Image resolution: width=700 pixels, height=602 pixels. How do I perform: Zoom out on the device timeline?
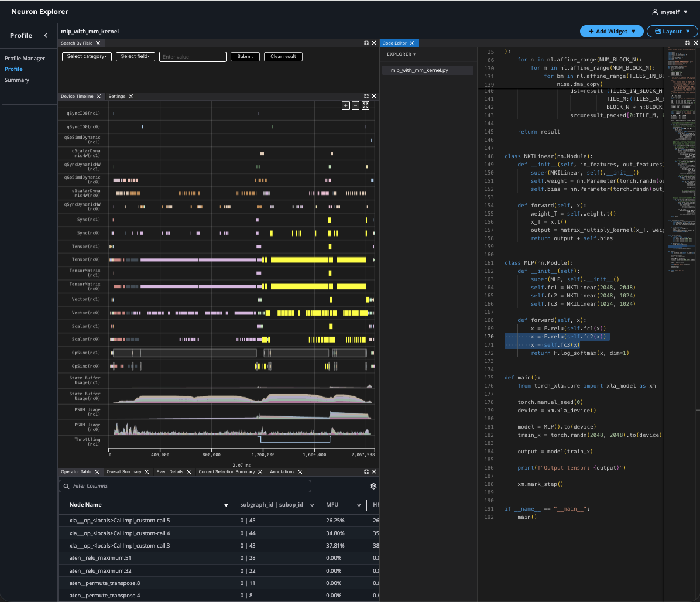(355, 105)
